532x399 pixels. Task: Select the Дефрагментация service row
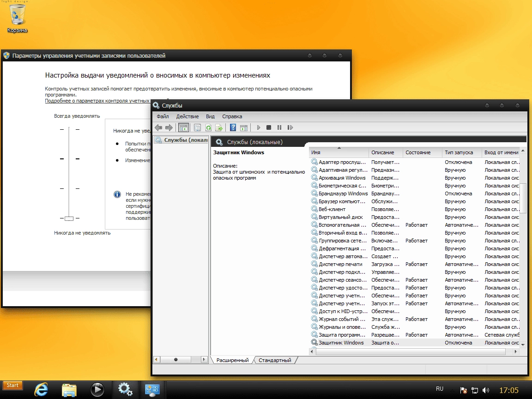415,248
